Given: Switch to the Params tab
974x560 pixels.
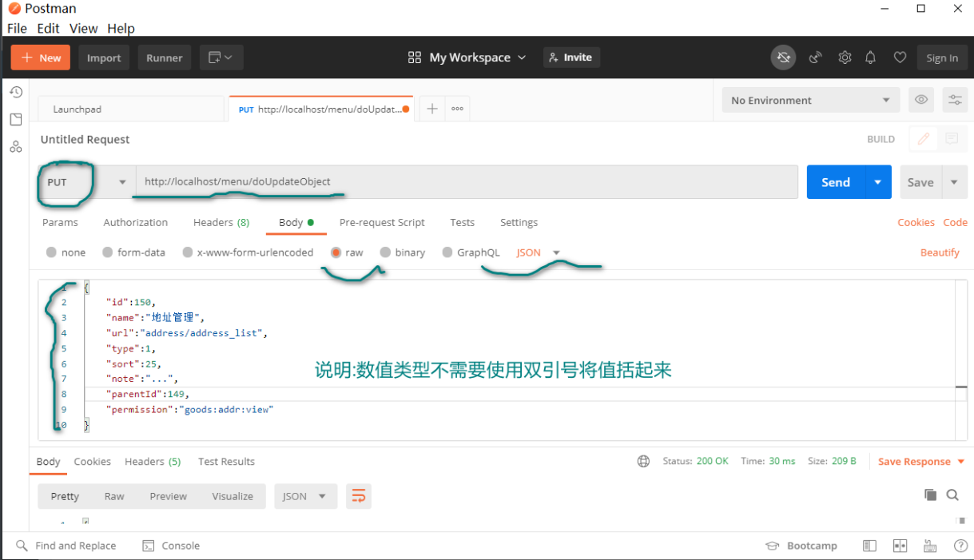Looking at the screenshot, I should tap(60, 222).
